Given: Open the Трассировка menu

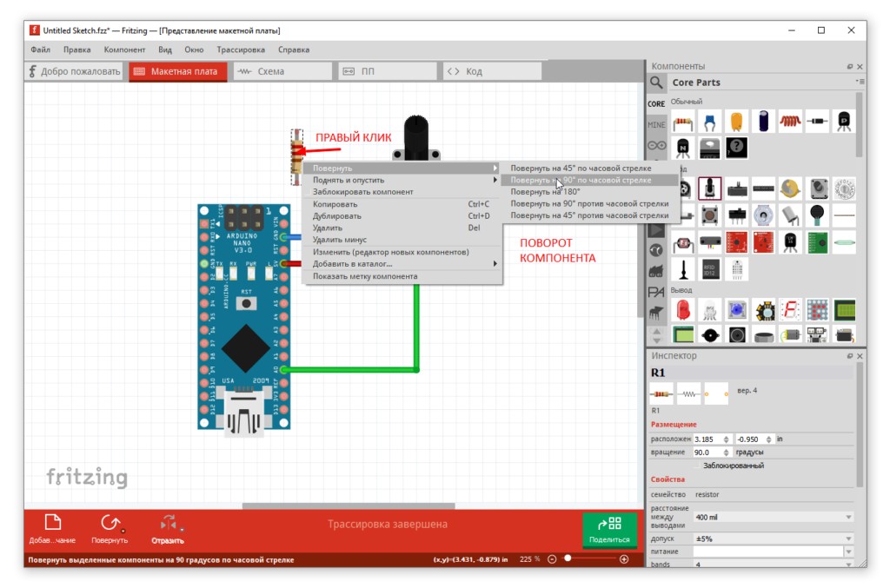Looking at the screenshot, I should 241,50.
